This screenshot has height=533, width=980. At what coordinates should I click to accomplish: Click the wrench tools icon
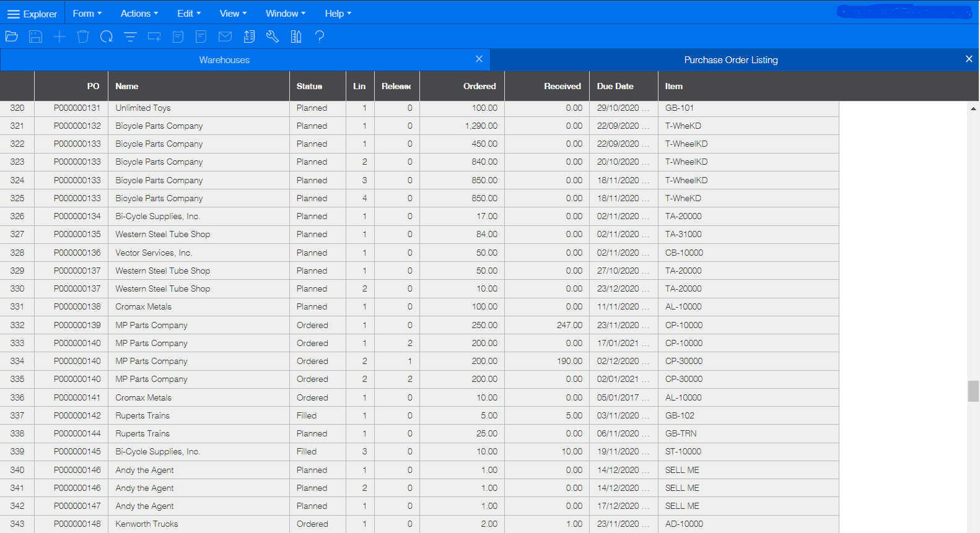273,37
